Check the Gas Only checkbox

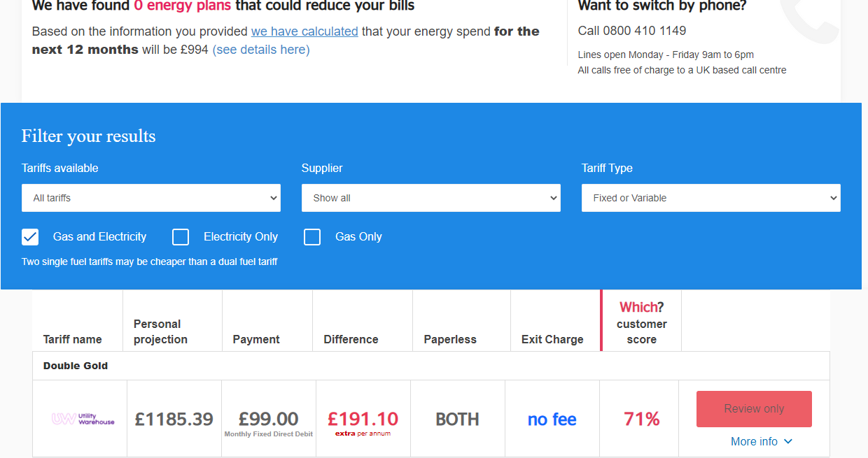tap(312, 237)
